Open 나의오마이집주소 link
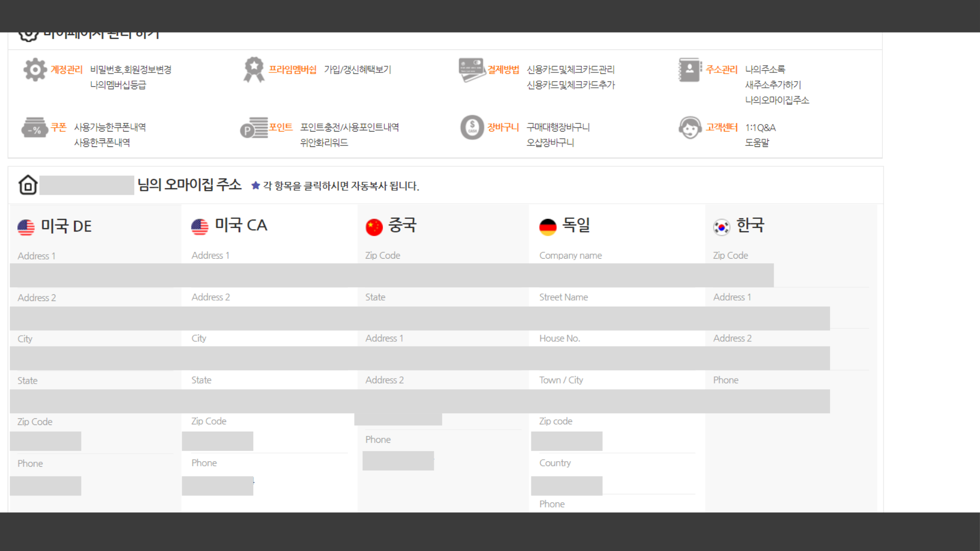 click(x=777, y=100)
